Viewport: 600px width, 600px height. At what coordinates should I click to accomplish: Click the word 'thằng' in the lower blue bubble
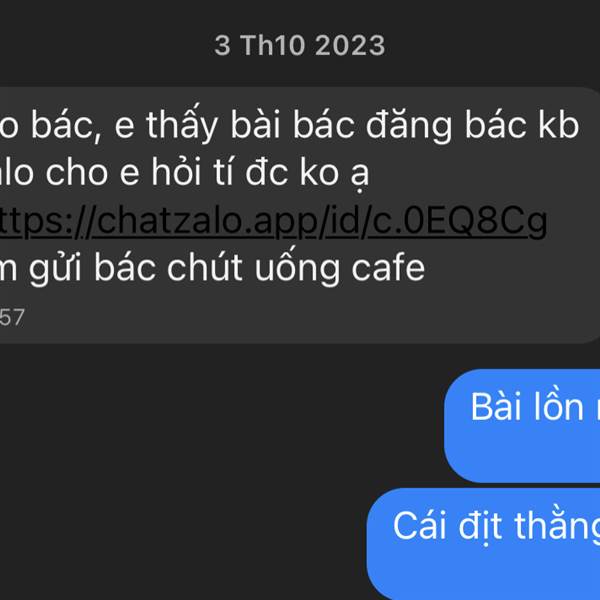tap(557, 527)
